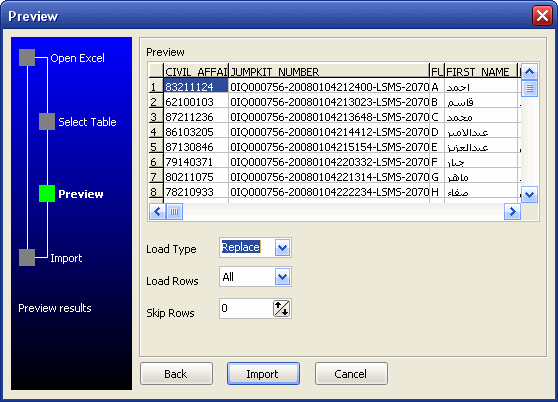
Task: Click the FL column header
Action: (437, 71)
